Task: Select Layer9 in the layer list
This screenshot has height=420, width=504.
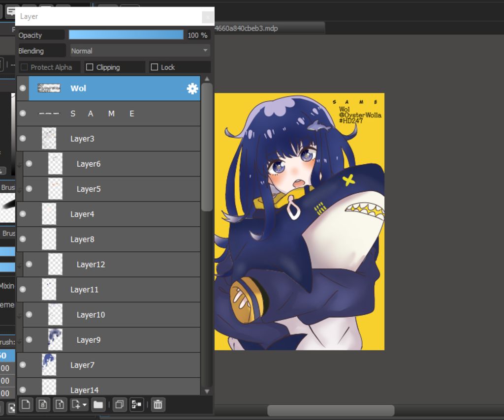Action: (112, 340)
